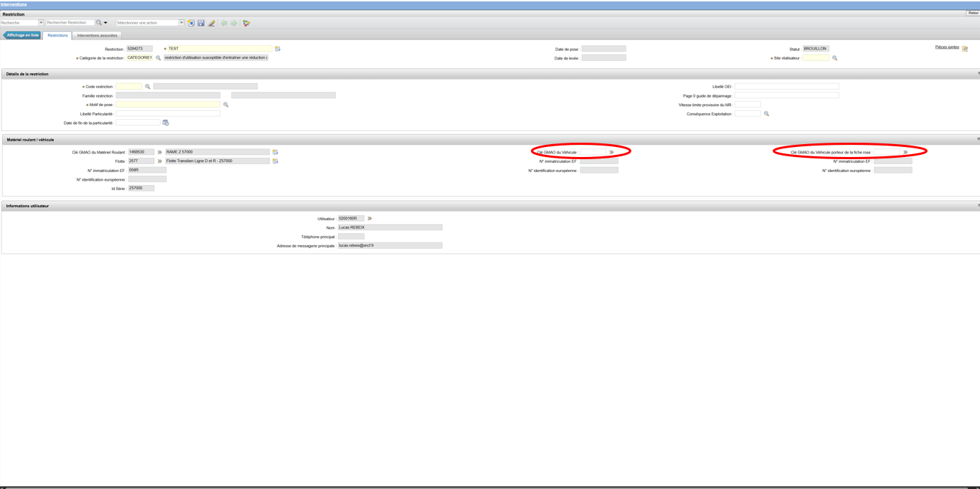Go to the next record using the right arrow

pos(234,23)
